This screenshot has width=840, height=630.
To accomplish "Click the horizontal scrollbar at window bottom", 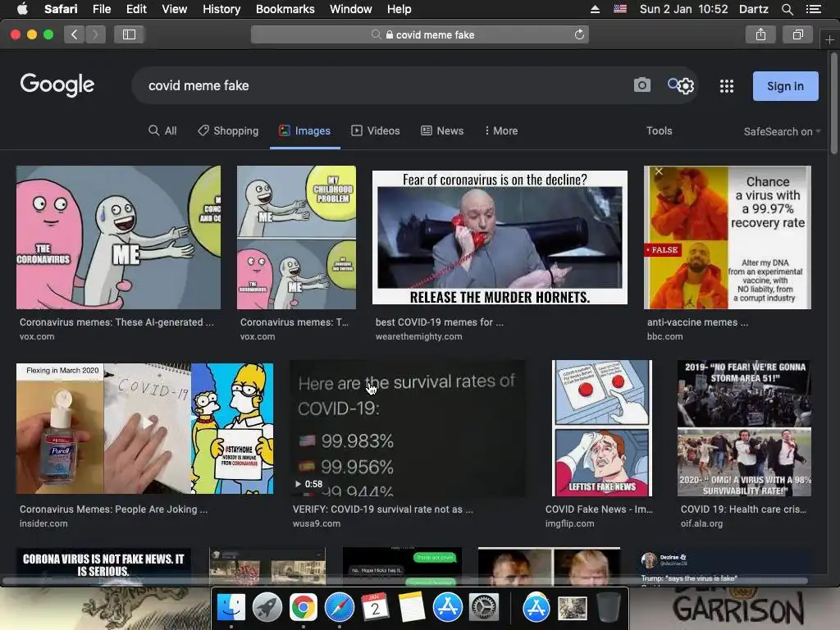I will (x=404, y=581).
